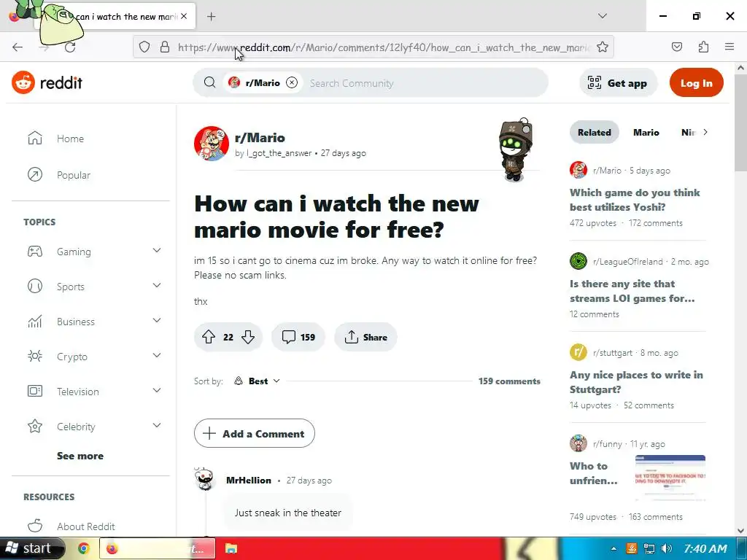Screen dimensions: 747x560
Task: Open the file explorer taskbar icon
Action: tap(231, 548)
